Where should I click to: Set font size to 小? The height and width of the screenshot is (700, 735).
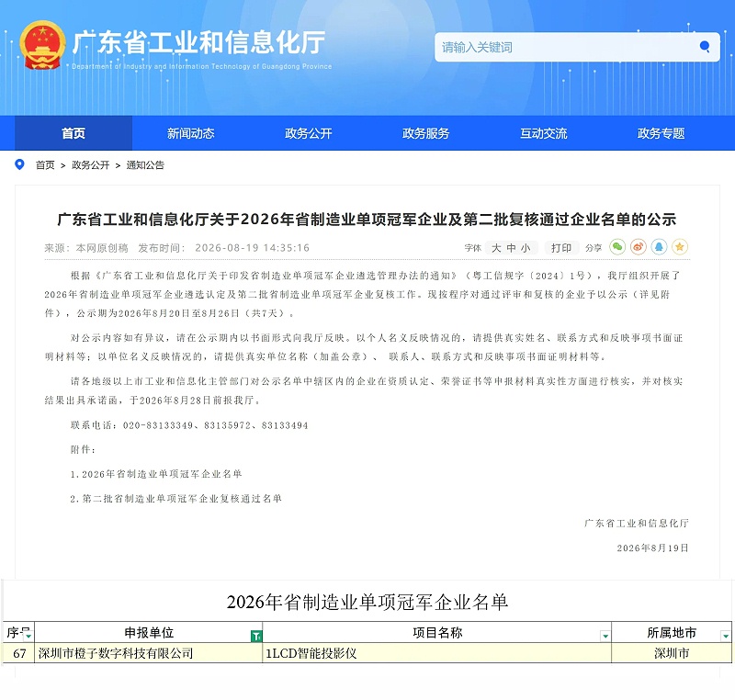click(x=526, y=248)
